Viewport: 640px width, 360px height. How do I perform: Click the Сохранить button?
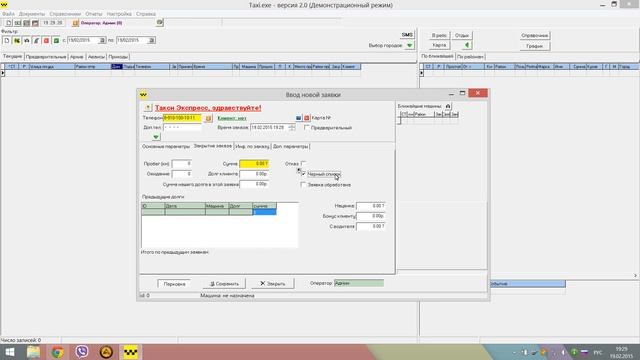tap(224, 284)
